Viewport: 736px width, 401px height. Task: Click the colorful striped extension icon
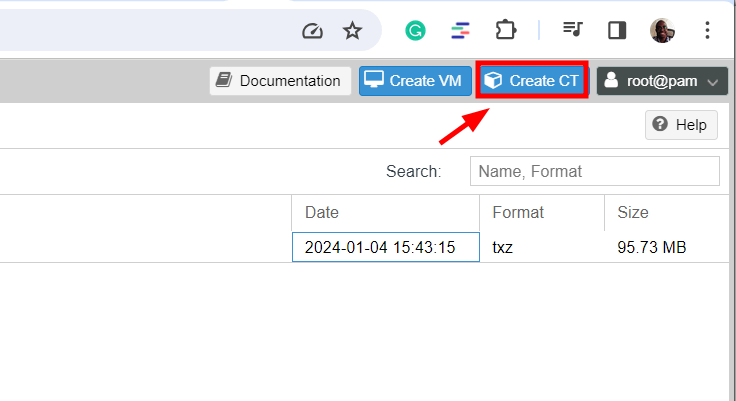coord(460,31)
